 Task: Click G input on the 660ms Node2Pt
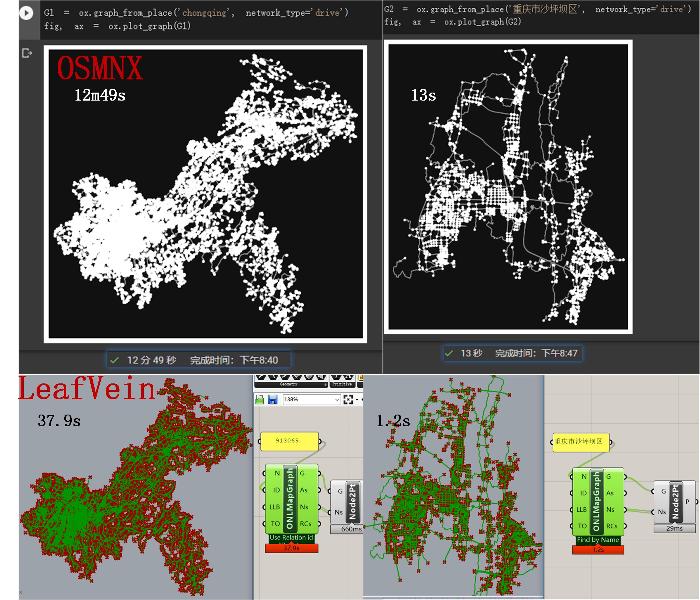[x=340, y=491]
